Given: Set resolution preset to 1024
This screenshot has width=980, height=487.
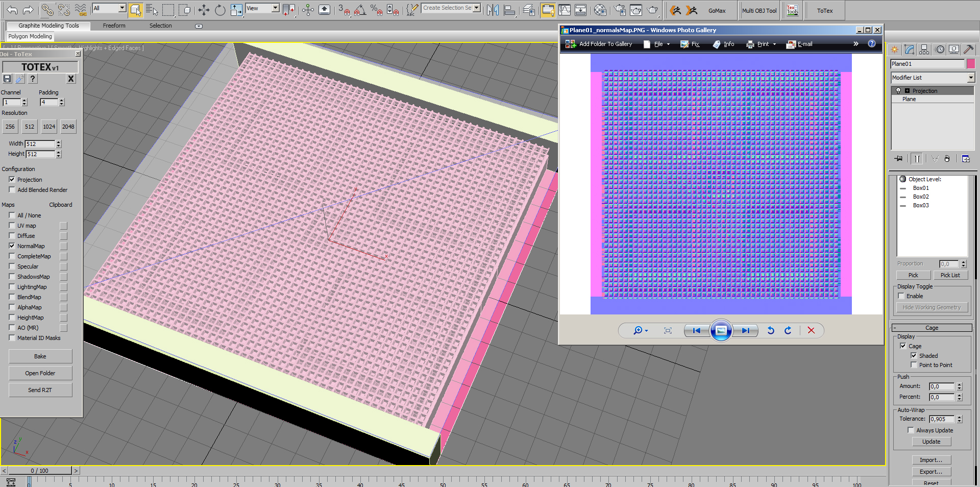Looking at the screenshot, I should click(x=49, y=127).
